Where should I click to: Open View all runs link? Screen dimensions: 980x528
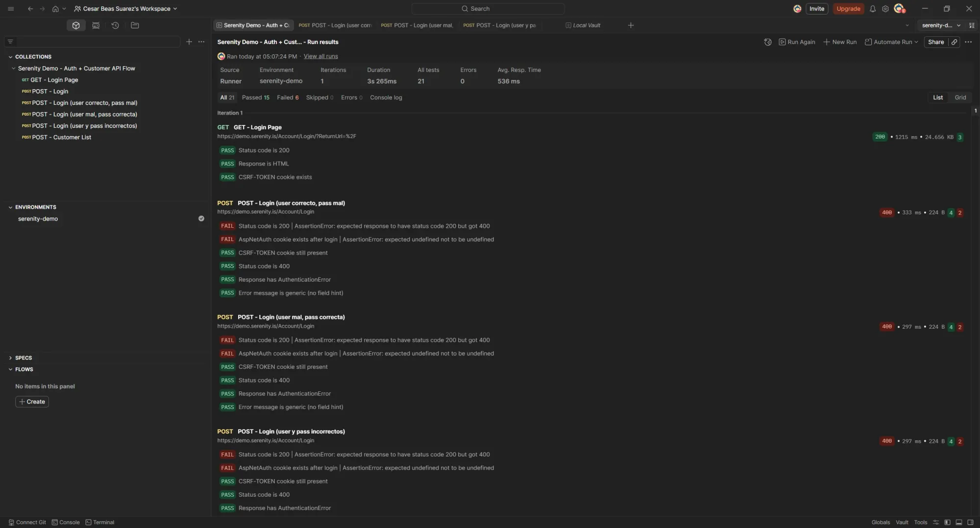tap(320, 56)
